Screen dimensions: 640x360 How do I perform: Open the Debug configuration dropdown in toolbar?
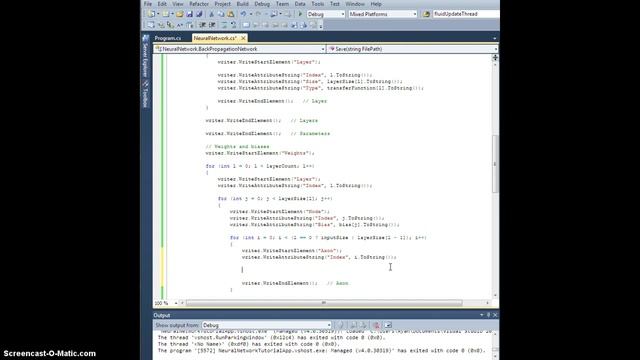pyautogui.click(x=326, y=14)
